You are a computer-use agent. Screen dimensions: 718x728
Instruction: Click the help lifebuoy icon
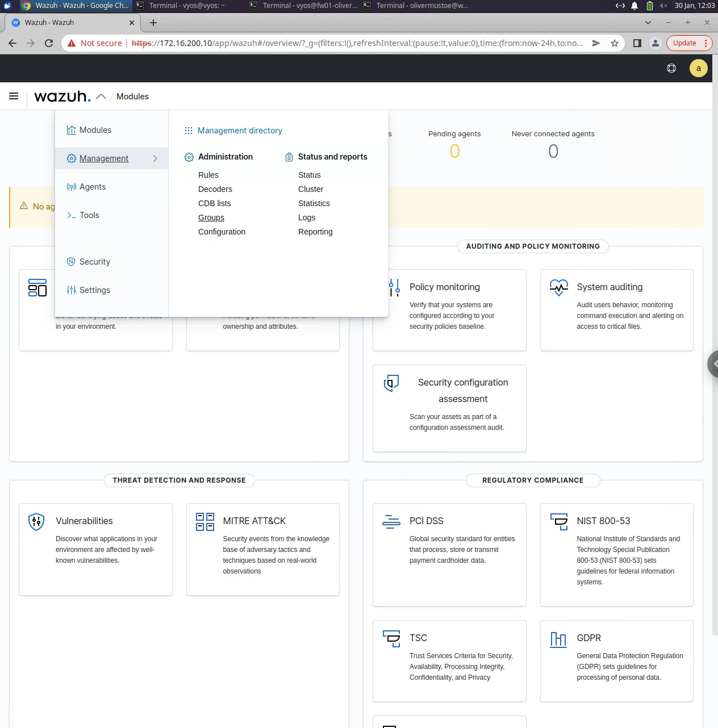click(671, 68)
